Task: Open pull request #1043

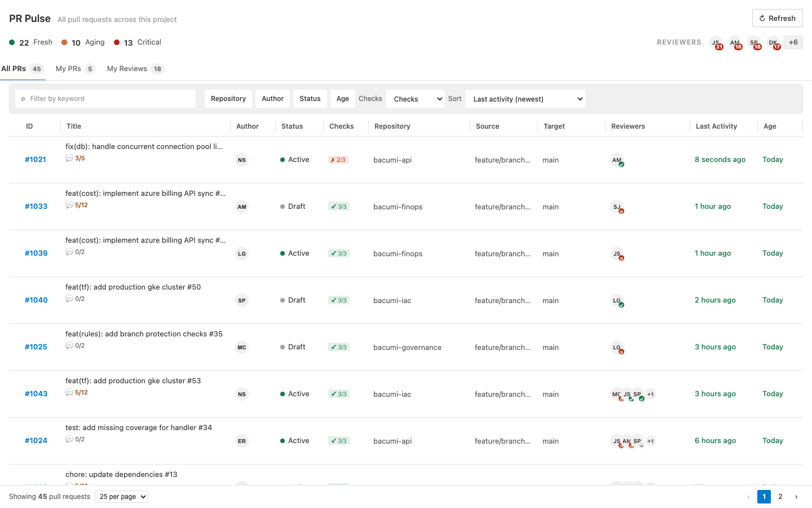Action: pyautogui.click(x=36, y=394)
